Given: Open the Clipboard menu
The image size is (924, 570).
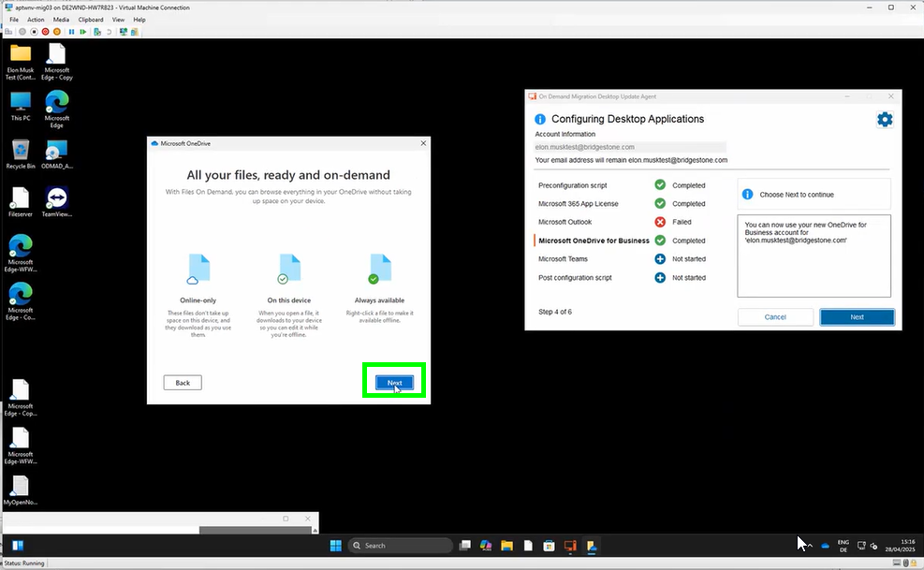Looking at the screenshot, I should click(91, 20).
